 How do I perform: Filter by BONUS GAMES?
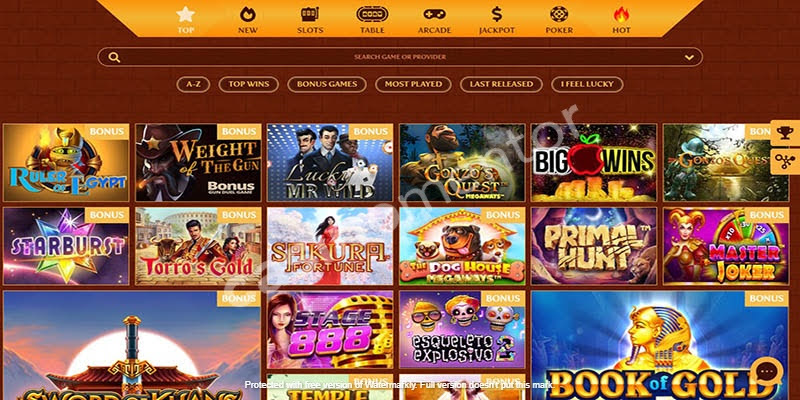327,84
